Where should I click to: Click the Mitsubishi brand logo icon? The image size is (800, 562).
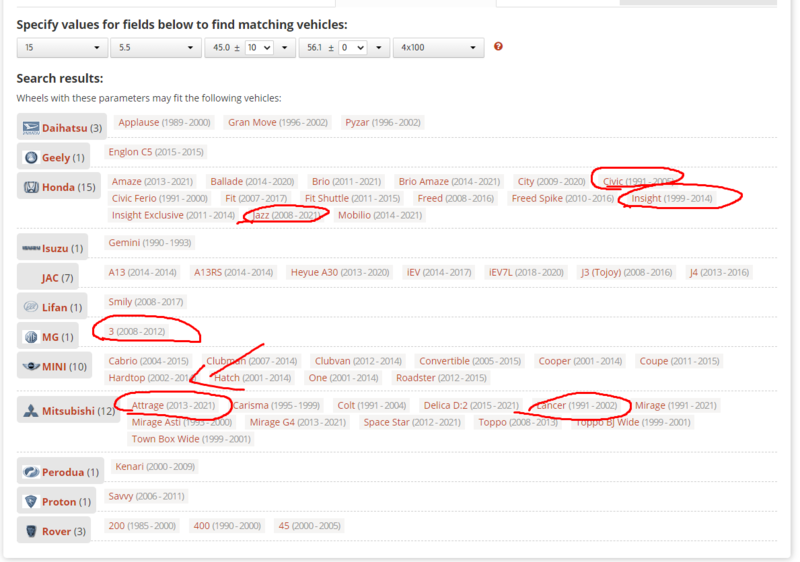tap(31, 411)
